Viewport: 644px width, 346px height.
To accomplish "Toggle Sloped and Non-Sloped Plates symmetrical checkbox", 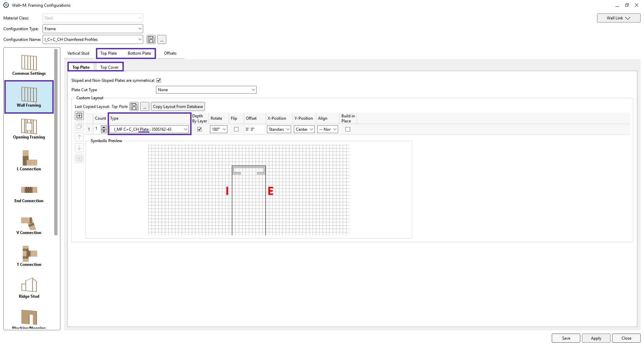I will coord(159,80).
